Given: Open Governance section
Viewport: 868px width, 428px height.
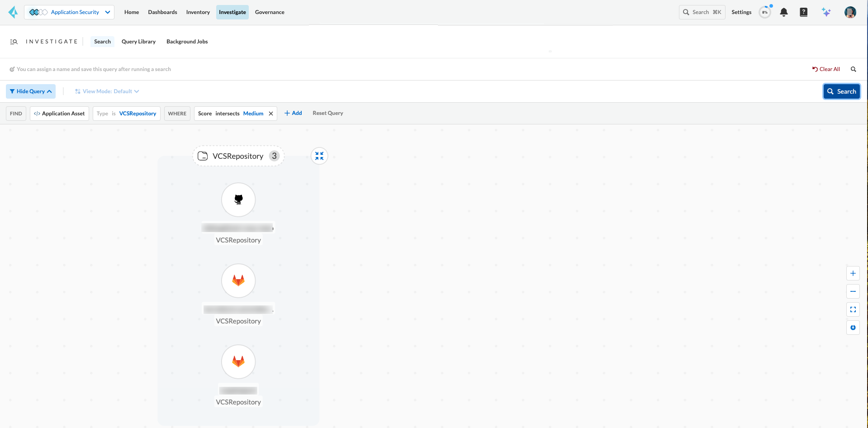Looking at the screenshot, I should 270,12.
